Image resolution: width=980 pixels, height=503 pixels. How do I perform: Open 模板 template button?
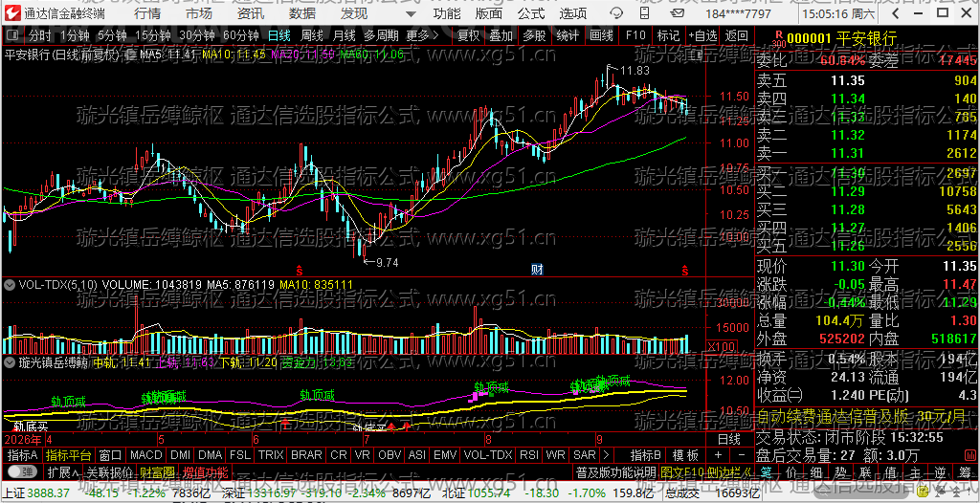pos(685,455)
